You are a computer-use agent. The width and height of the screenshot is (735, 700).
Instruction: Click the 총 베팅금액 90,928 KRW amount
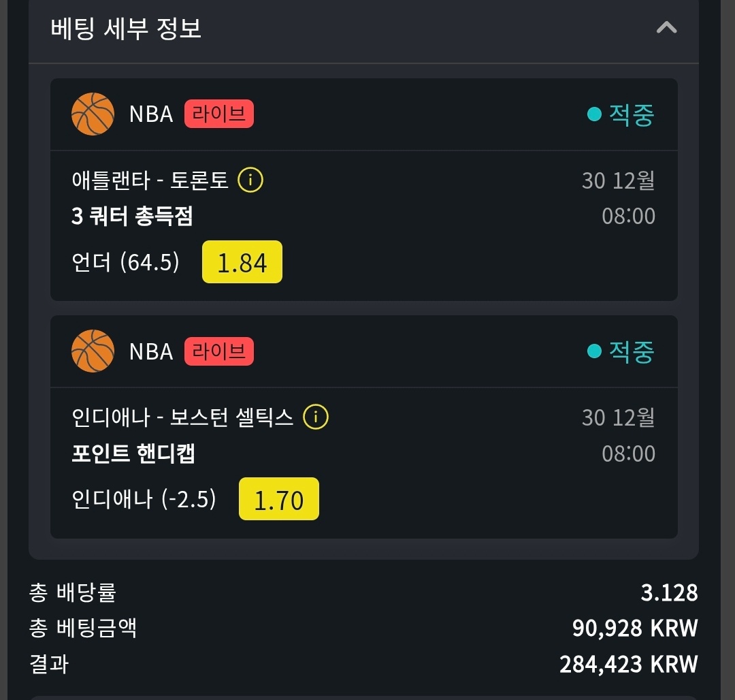point(635,628)
